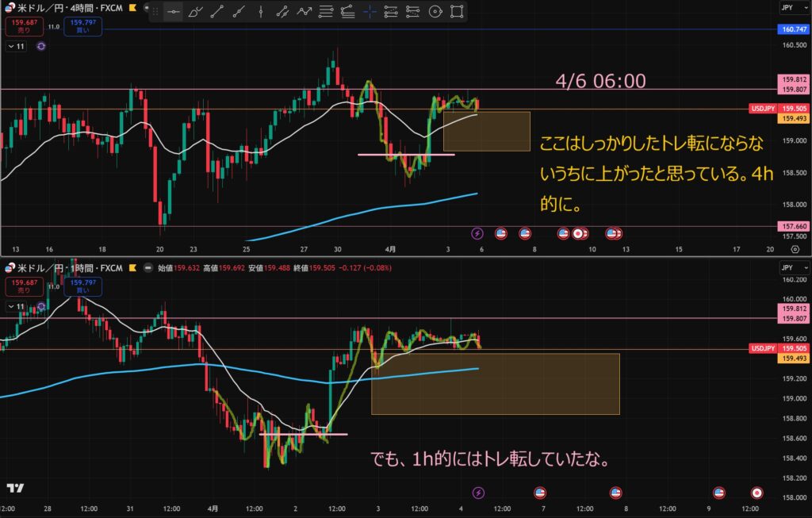
Task: Expand the 11 indicators list on 4-hour chart
Action: tap(17, 47)
